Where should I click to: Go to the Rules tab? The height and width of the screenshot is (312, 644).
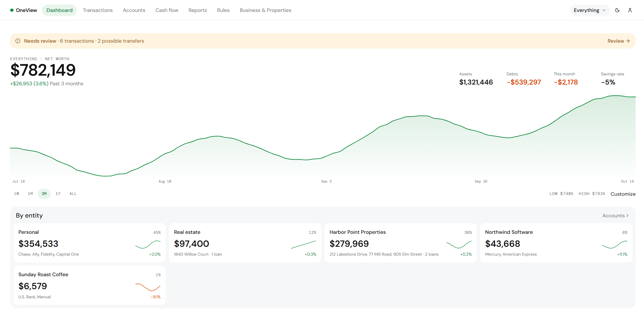[x=223, y=10]
